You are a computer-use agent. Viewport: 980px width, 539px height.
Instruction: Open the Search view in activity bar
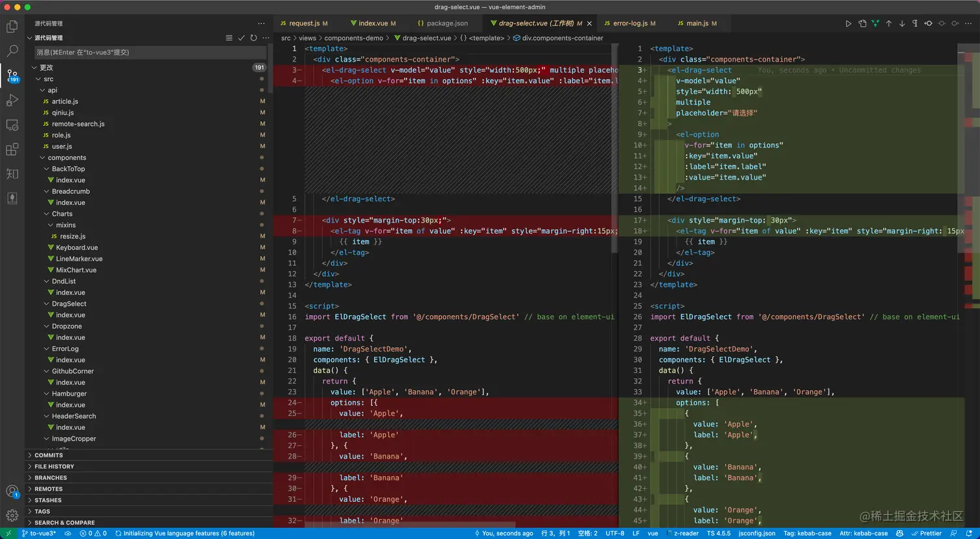click(x=12, y=51)
